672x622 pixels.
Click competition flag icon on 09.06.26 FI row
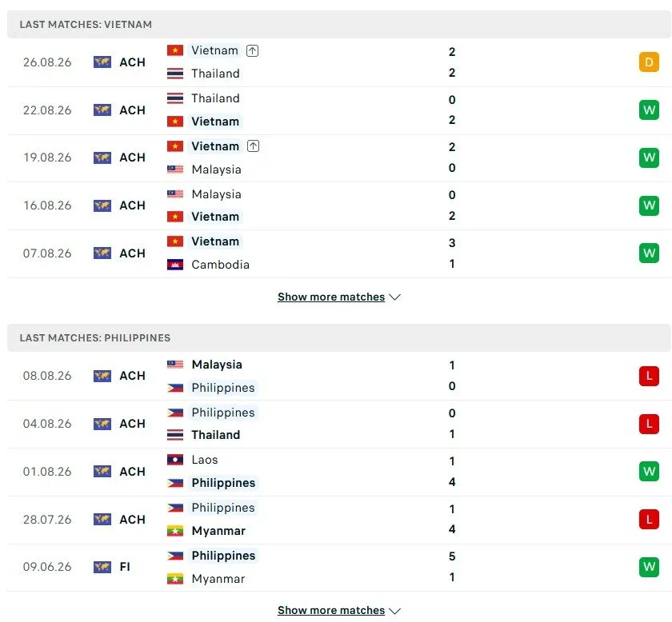click(102, 567)
